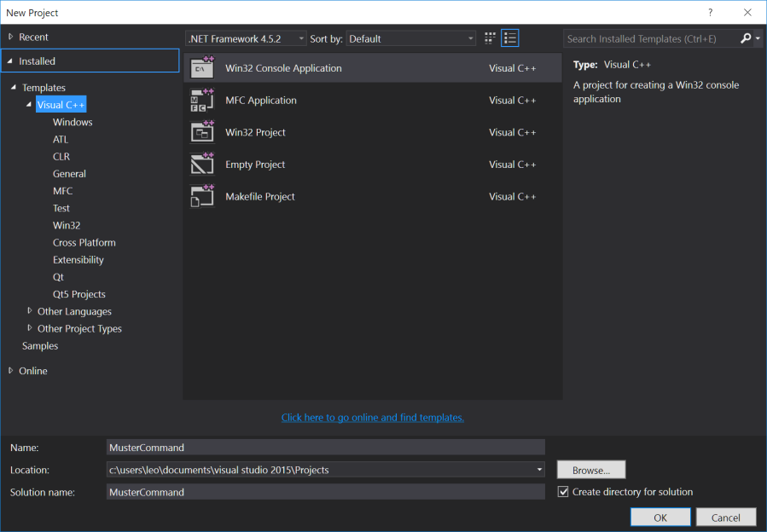The width and height of the screenshot is (767, 532).
Task: Select the Test template category
Action: [x=61, y=208]
